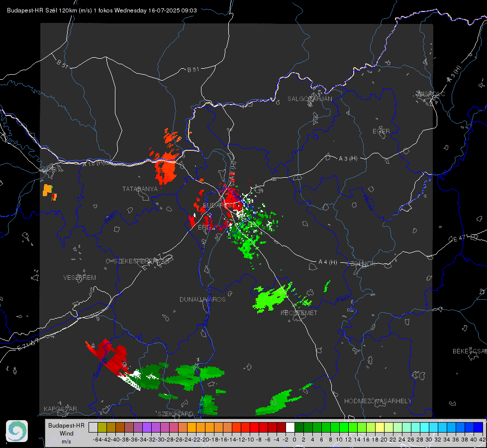The image size is (487, 448).
Task: Select the VESZPRÉM city label
Action: 80,277
